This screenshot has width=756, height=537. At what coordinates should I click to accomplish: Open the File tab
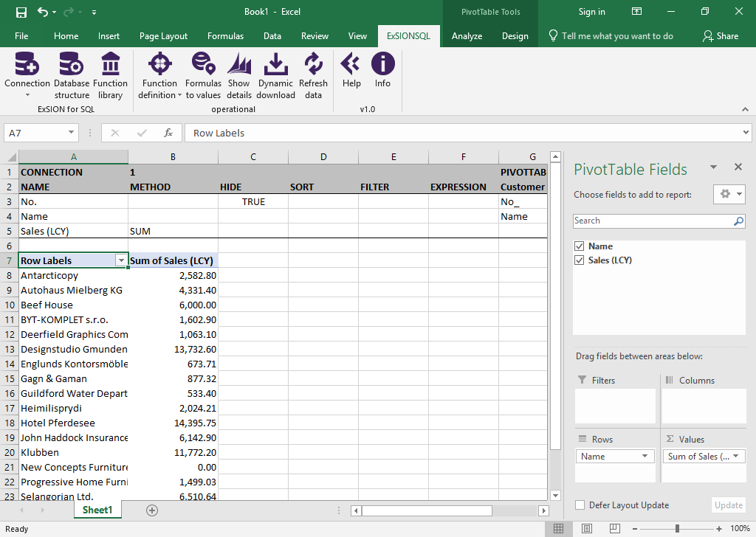click(21, 35)
